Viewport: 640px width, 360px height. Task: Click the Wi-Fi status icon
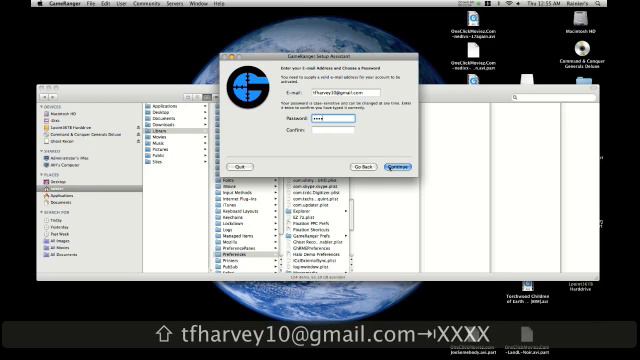(509, 3)
